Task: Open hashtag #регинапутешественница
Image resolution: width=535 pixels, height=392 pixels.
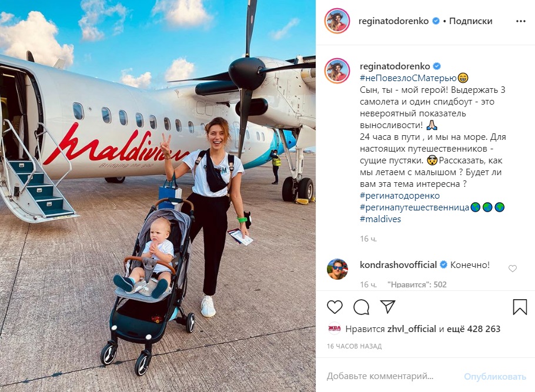Action: point(414,207)
